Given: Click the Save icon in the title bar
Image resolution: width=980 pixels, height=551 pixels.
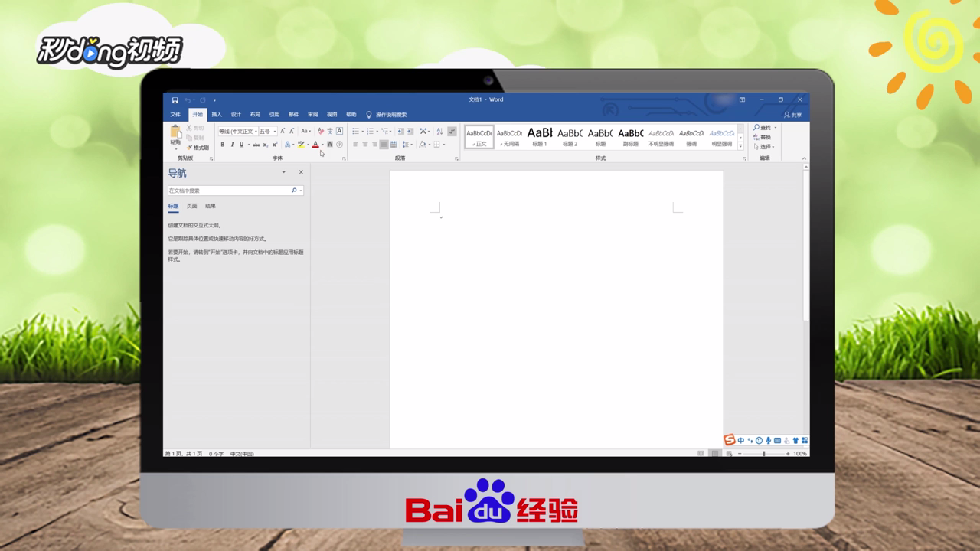Looking at the screenshot, I should click(175, 100).
